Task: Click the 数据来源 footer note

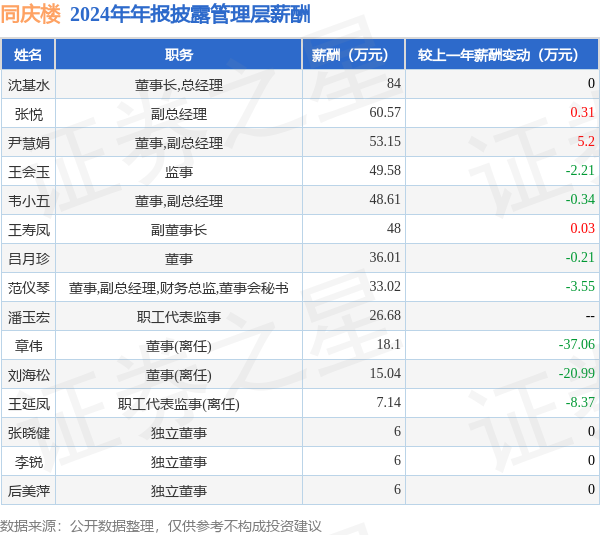Action: 161,526
